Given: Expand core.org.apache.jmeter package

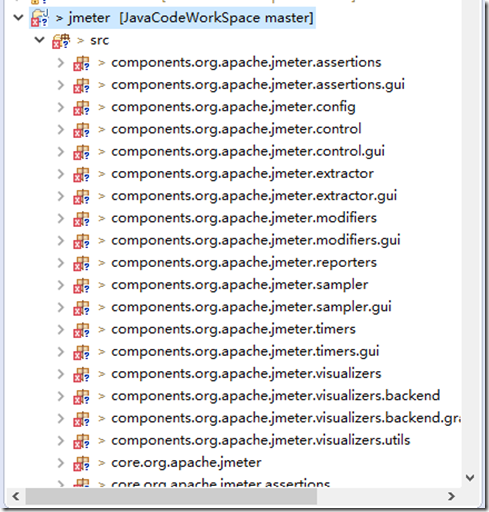Looking at the screenshot, I should [61, 463].
